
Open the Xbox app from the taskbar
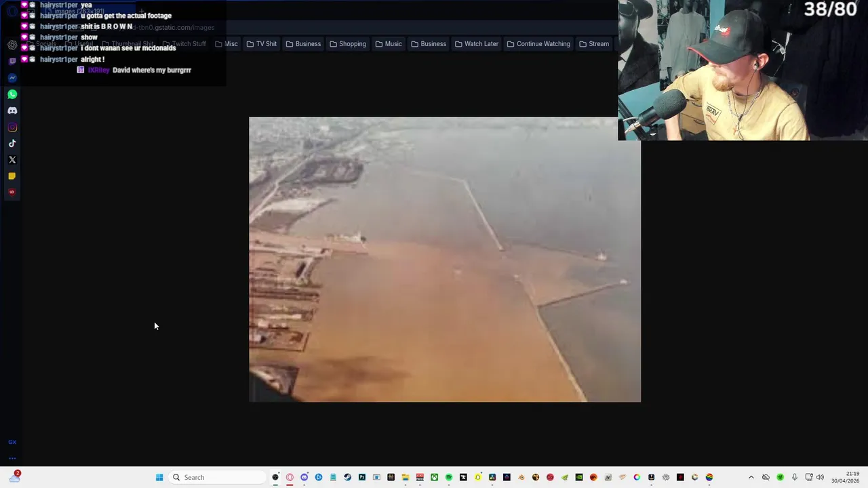click(x=434, y=477)
